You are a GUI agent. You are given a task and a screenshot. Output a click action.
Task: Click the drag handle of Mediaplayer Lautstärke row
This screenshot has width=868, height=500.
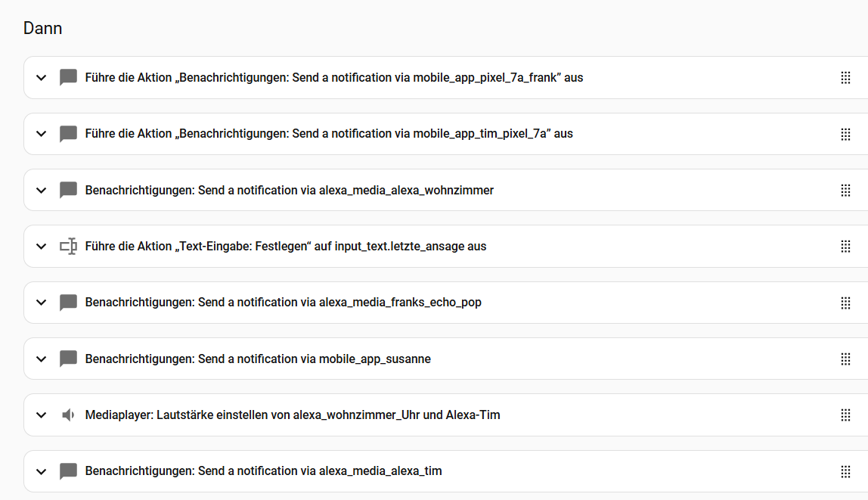click(845, 415)
